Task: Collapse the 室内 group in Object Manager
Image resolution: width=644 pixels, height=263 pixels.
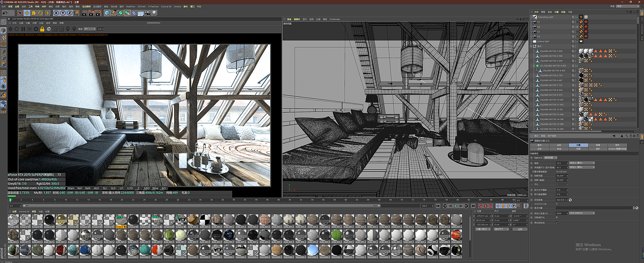Action: pos(532,46)
